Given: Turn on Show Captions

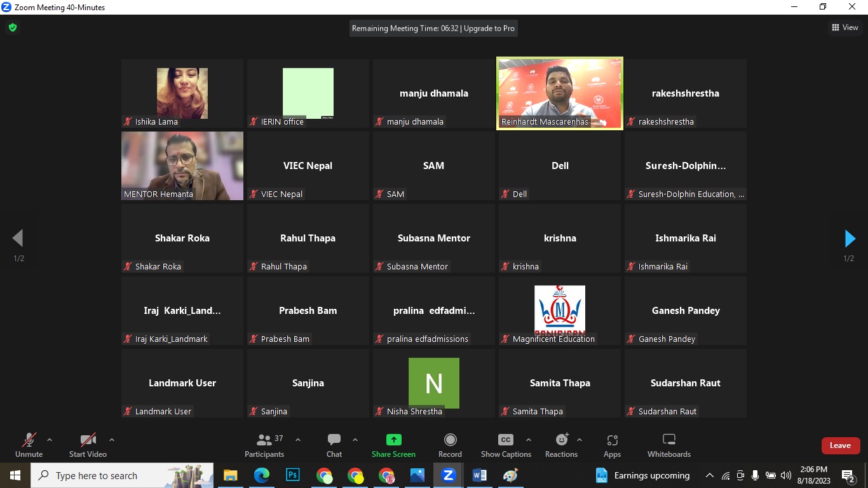Looking at the screenshot, I should pyautogui.click(x=506, y=445).
